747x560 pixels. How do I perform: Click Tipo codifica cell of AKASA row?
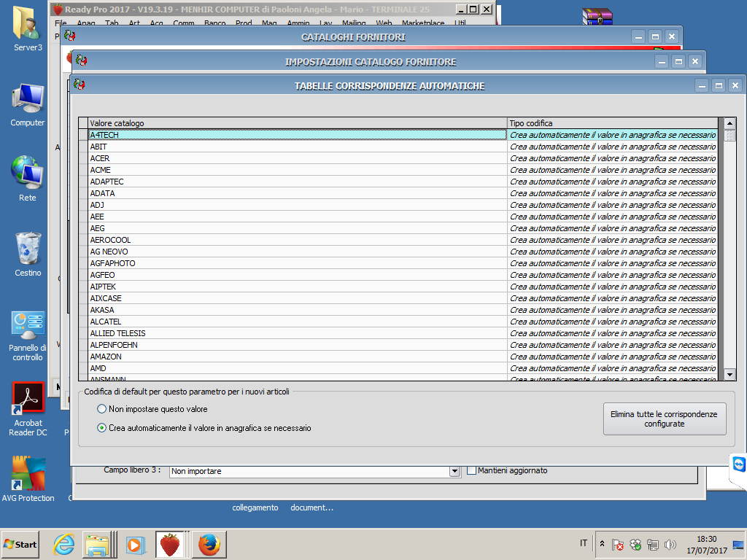click(x=613, y=310)
